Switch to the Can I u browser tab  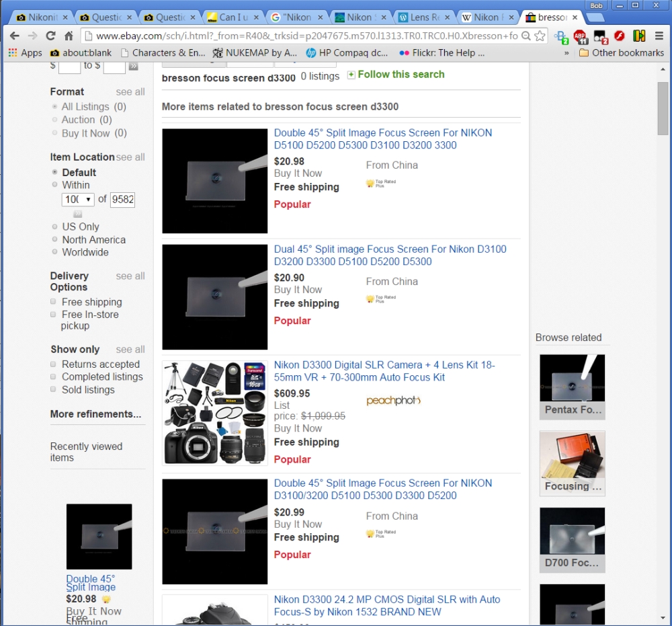pos(230,17)
